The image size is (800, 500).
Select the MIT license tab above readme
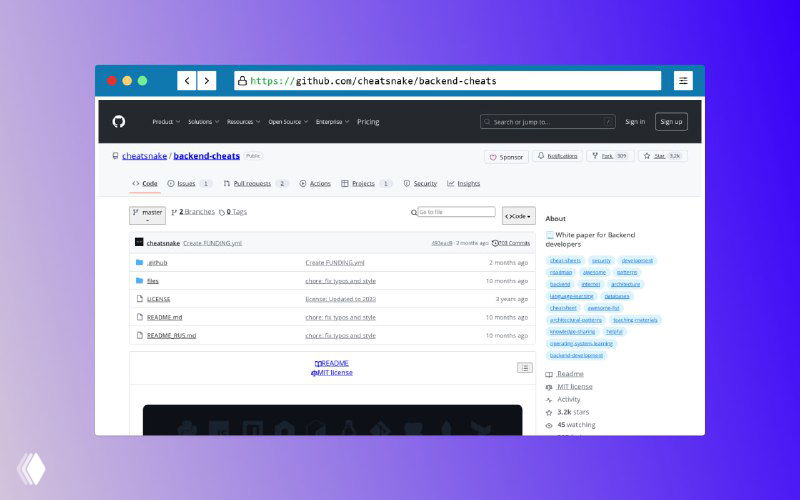click(332, 372)
